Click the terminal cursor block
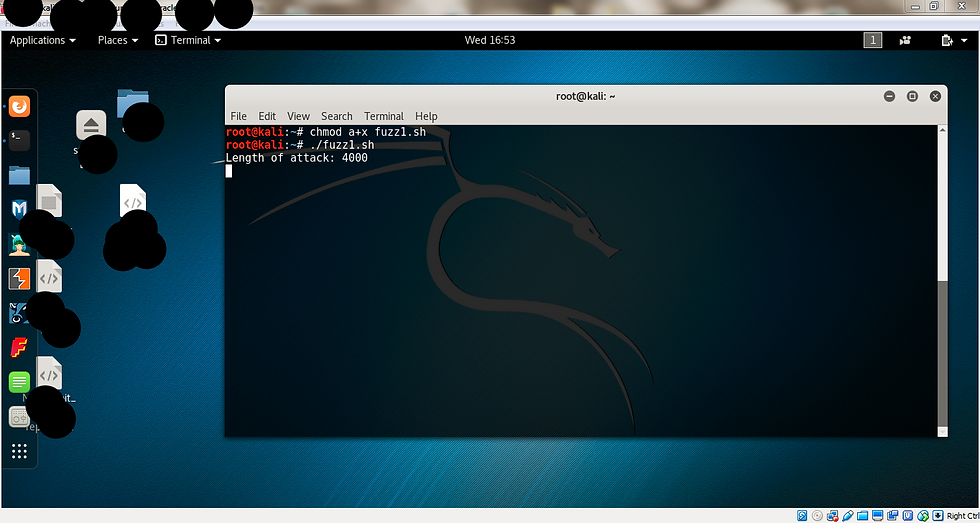The height and width of the screenshot is (523, 980). coord(229,171)
